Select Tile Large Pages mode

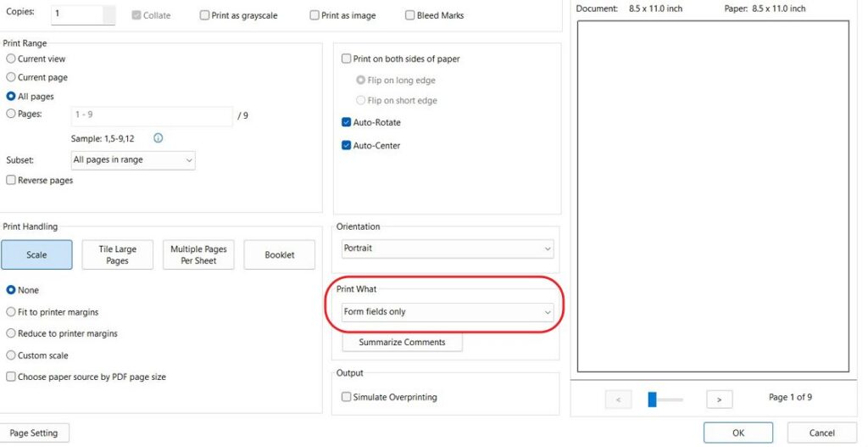[117, 254]
